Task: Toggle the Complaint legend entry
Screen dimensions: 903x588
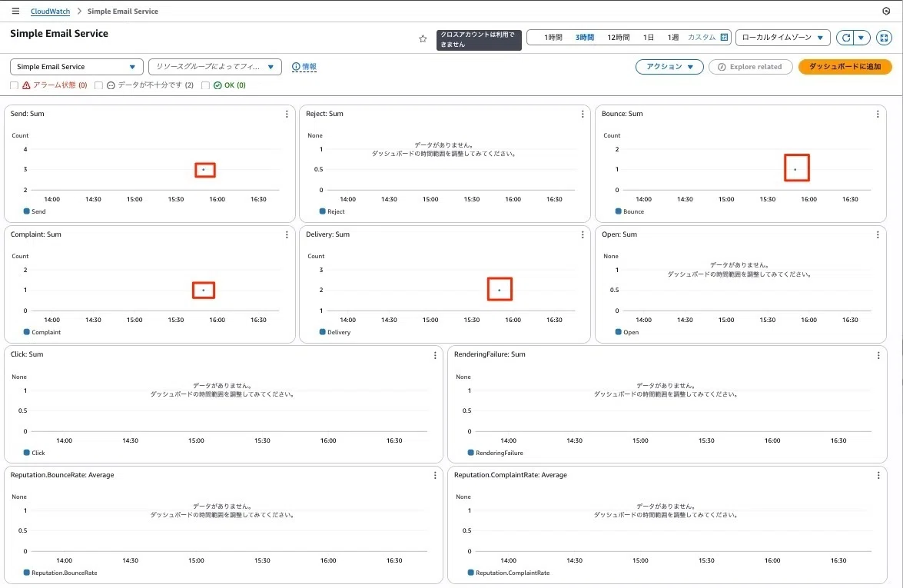Action: pos(42,332)
